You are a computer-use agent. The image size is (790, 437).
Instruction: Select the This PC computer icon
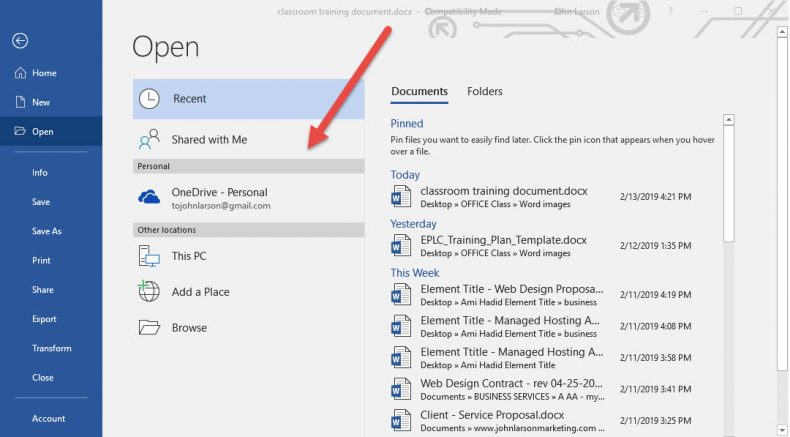[x=149, y=257]
